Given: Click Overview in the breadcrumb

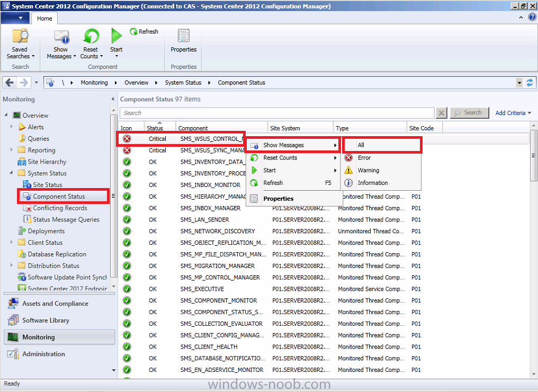Looking at the screenshot, I should (136, 83).
